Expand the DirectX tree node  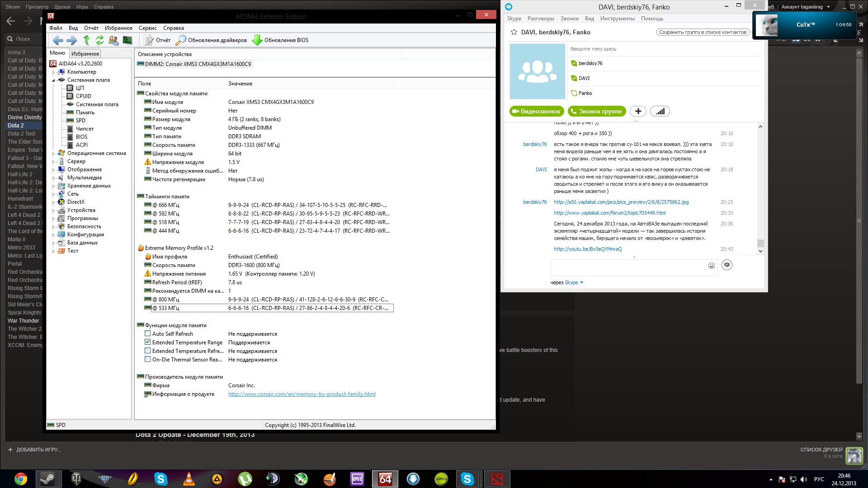point(53,202)
